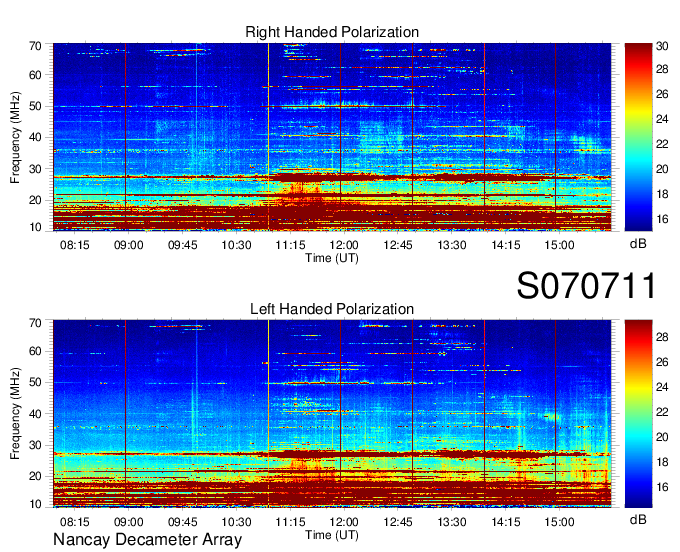Click the 50 MHz tick label on the top plot

pos(35,106)
